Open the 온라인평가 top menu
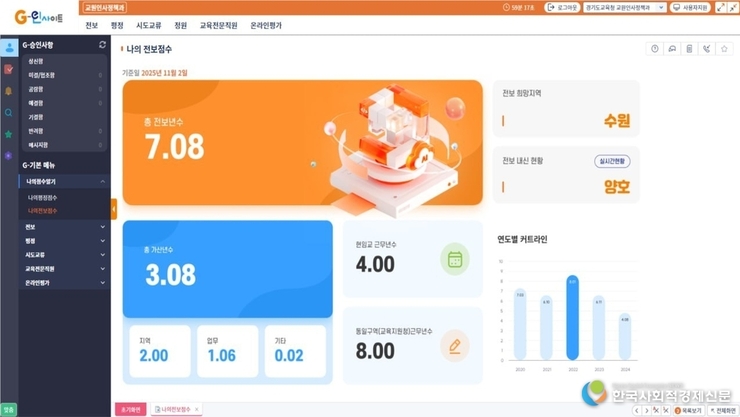The width and height of the screenshot is (740, 417). (266, 25)
